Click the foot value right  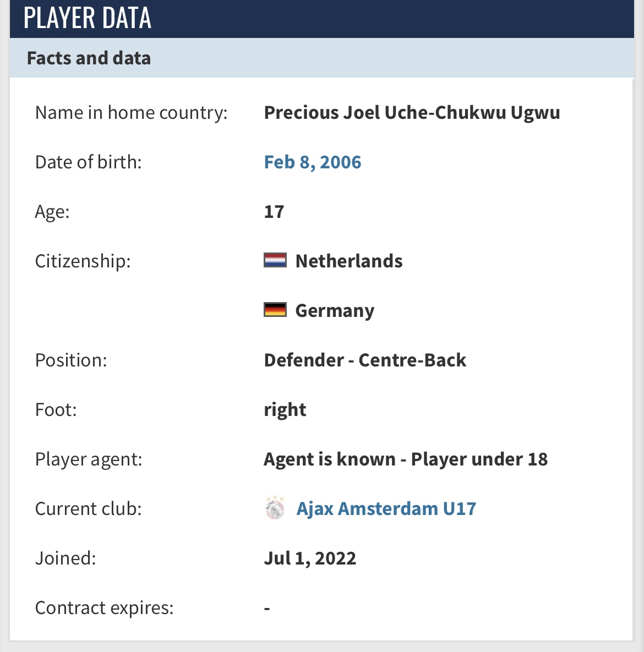pos(285,410)
